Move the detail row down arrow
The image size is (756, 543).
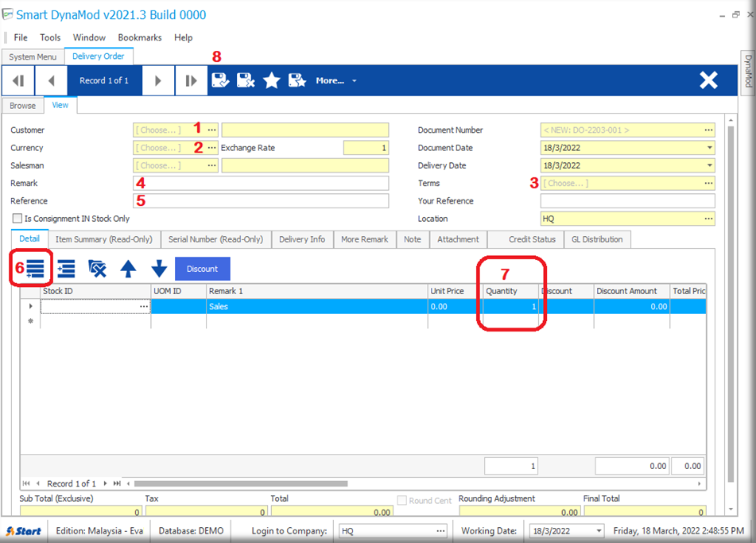(x=159, y=270)
